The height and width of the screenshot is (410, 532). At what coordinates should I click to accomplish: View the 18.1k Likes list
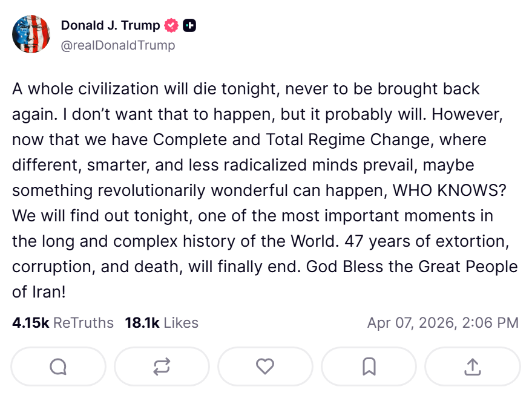[162, 323]
